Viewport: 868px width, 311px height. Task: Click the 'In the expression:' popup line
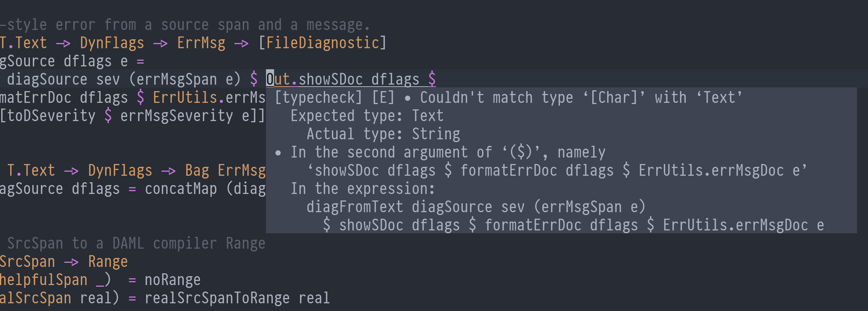[x=363, y=189]
